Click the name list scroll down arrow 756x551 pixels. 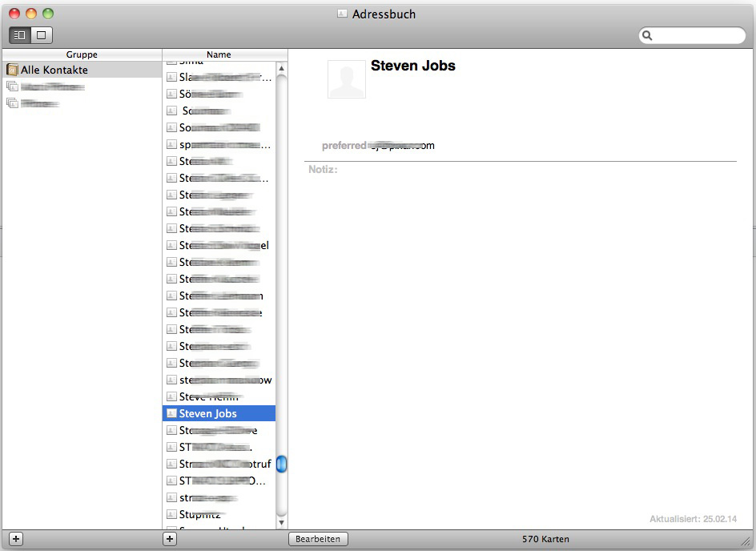tap(282, 522)
